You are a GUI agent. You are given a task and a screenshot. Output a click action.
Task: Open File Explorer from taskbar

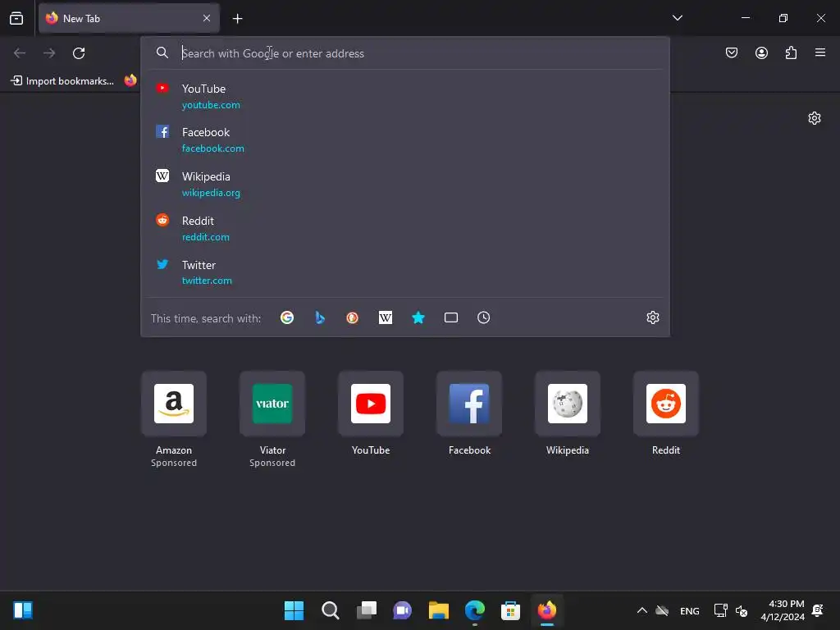pyautogui.click(x=438, y=610)
